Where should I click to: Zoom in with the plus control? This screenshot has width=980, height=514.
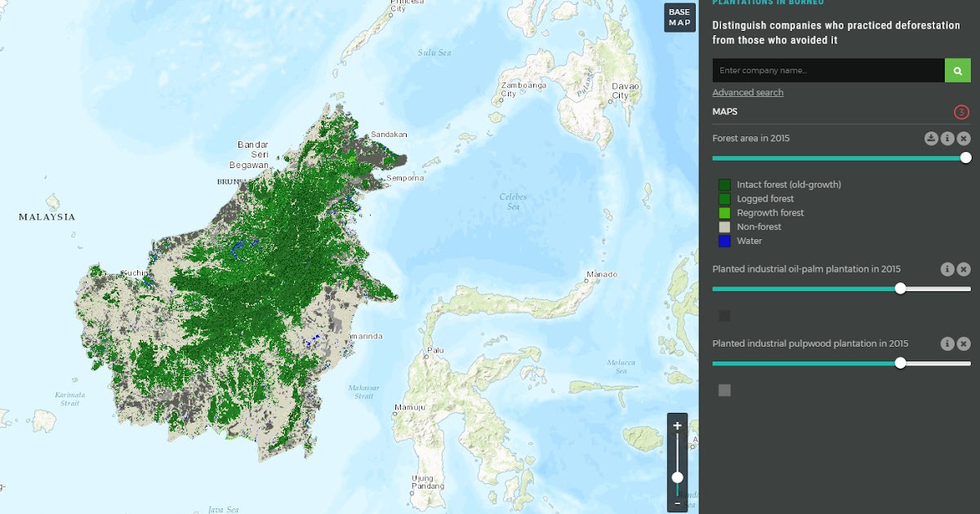tap(676, 425)
